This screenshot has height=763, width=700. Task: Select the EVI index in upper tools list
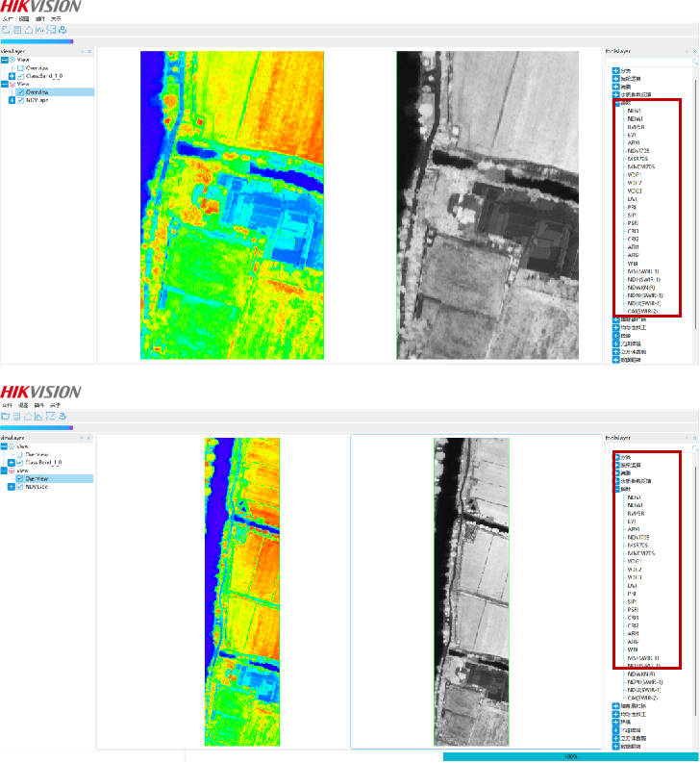point(632,135)
